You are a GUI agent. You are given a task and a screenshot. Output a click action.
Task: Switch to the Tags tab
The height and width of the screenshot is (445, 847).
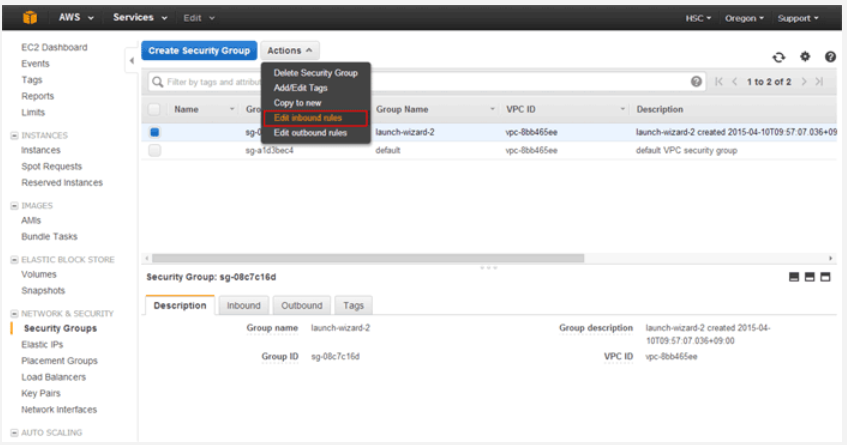pyautogui.click(x=353, y=306)
